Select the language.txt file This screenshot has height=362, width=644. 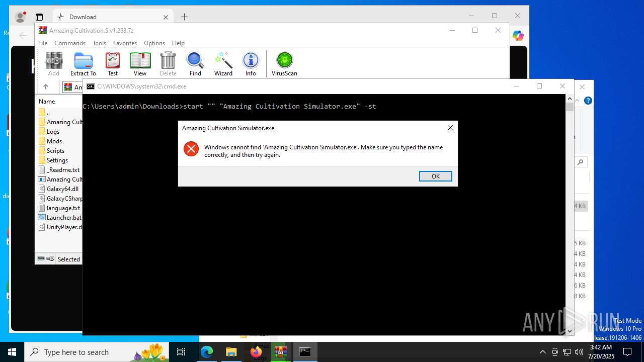point(59,208)
